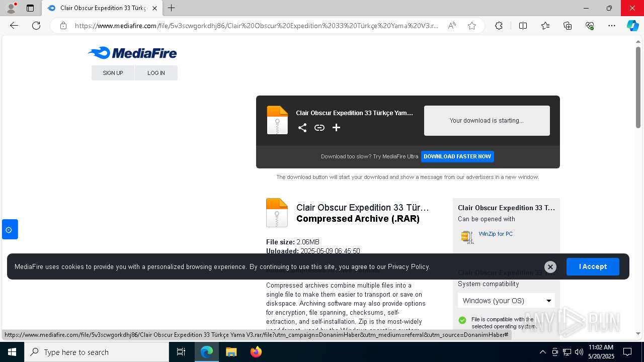The width and height of the screenshot is (644, 362).
Task: Close the Clair Obscur Expedition tab
Action: point(154,8)
